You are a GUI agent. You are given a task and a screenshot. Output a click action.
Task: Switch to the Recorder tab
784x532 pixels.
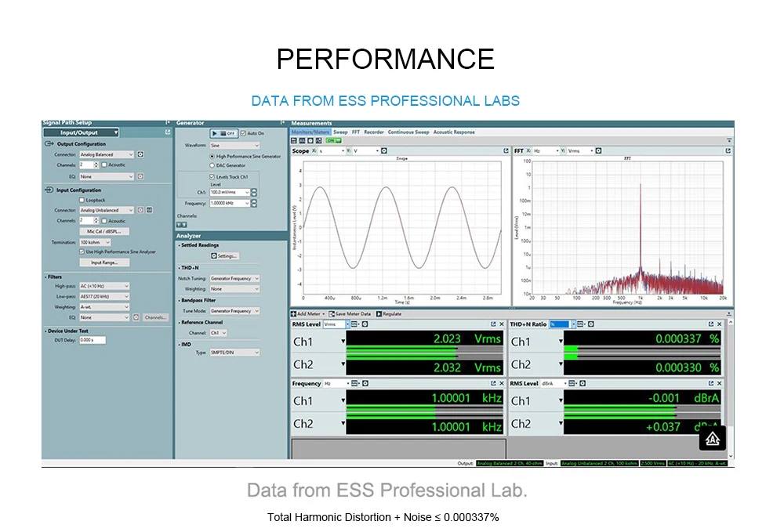(374, 132)
